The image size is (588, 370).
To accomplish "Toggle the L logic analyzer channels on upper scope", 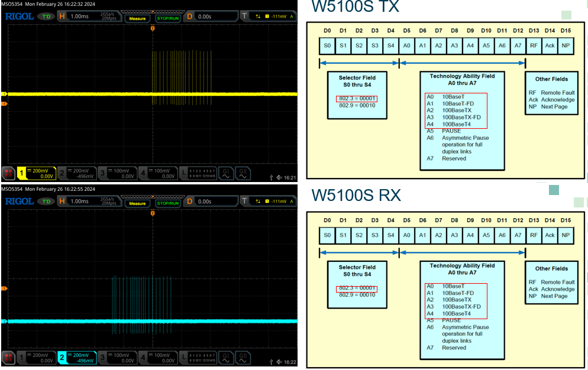I will (x=198, y=173).
